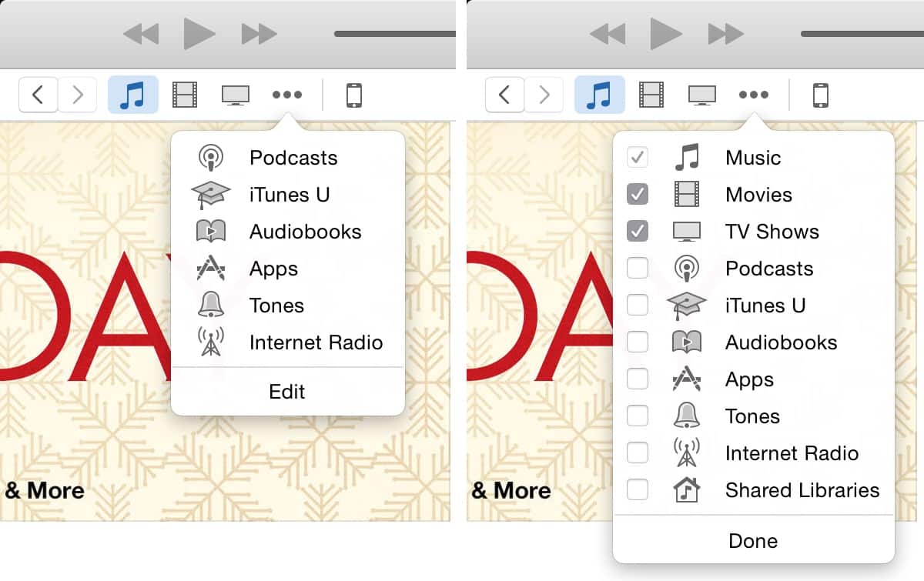Open the More ellipsis in left toolbar
This screenshot has height=581, width=924.
click(287, 95)
